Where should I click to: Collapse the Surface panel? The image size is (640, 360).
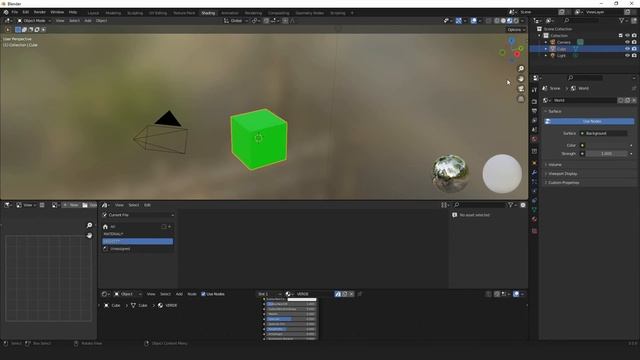pyautogui.click(x=554, y=111)
